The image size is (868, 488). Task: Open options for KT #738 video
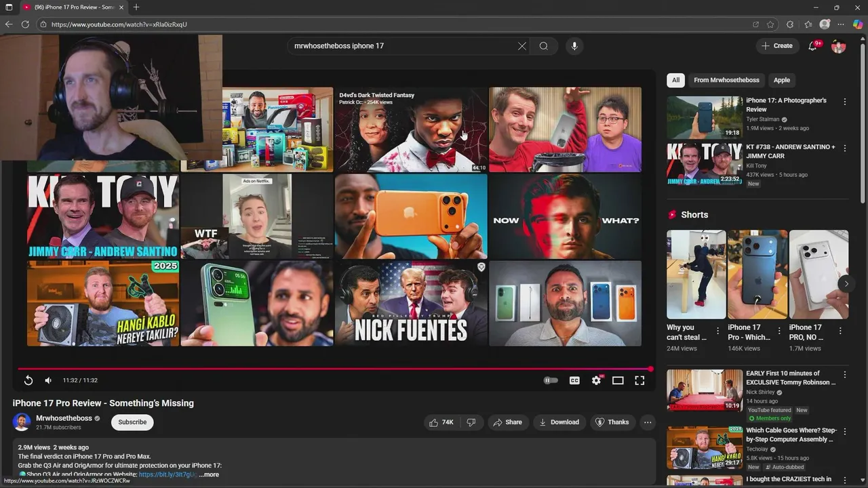[x=845, y=148]
